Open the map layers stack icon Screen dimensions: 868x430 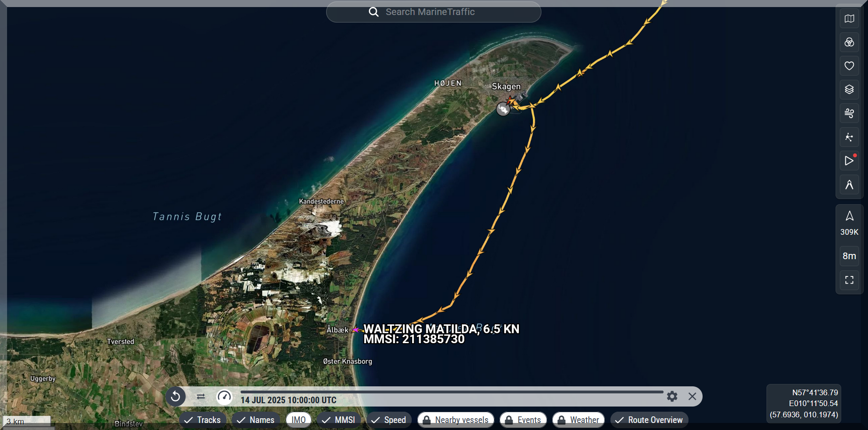[x=849, y=90]
